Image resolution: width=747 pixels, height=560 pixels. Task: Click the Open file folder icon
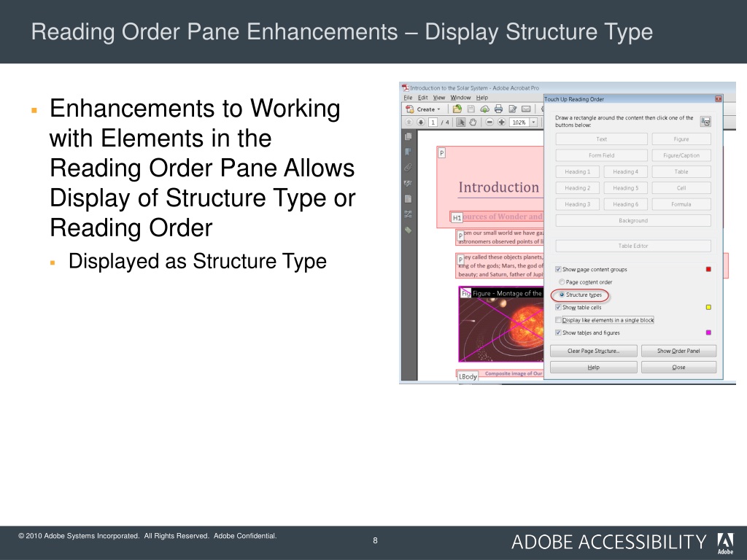(x=457, y=109)
